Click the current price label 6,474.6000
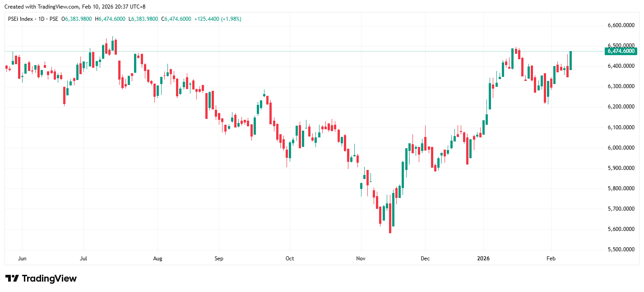This screenshot has width=644, height=292. 621,52
